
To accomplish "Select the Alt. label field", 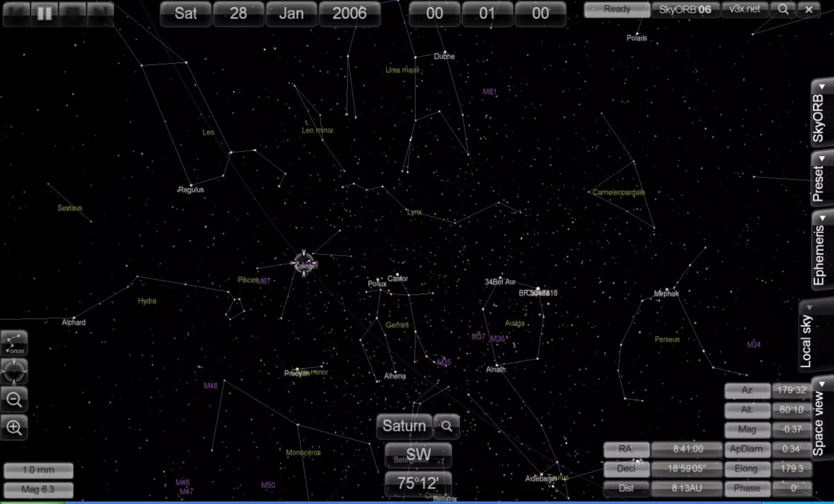I will point(748,410).
